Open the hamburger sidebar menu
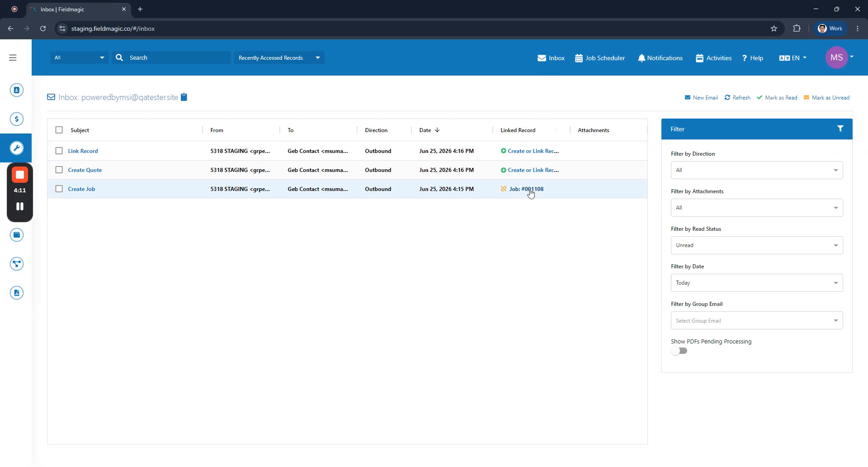This screenshot has height=467, width=868. point(13,57)
